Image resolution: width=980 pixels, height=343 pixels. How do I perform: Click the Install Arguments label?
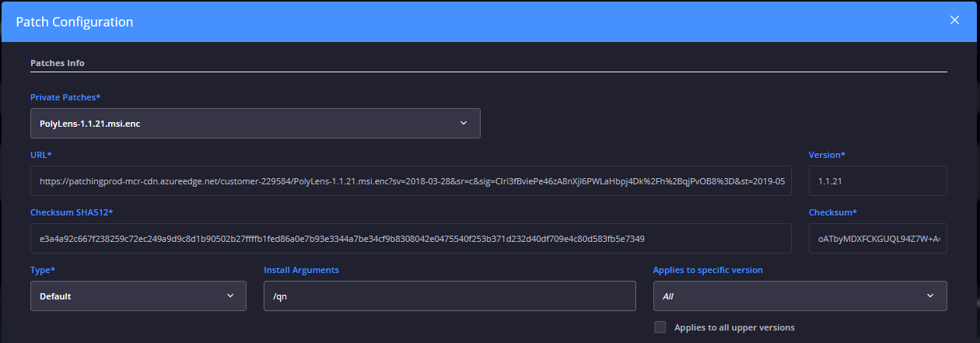pyautogui.click(x=301, y=270)
